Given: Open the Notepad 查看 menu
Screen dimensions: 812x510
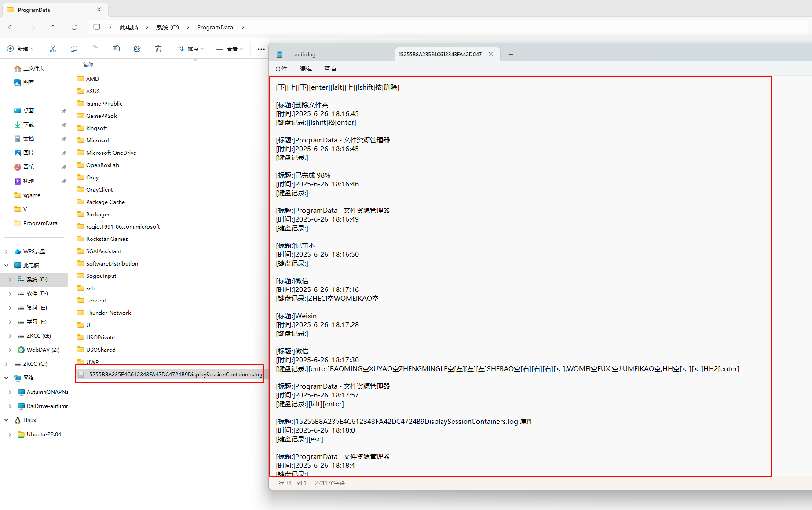Looking at the screenshot, I should pos(330,69).
